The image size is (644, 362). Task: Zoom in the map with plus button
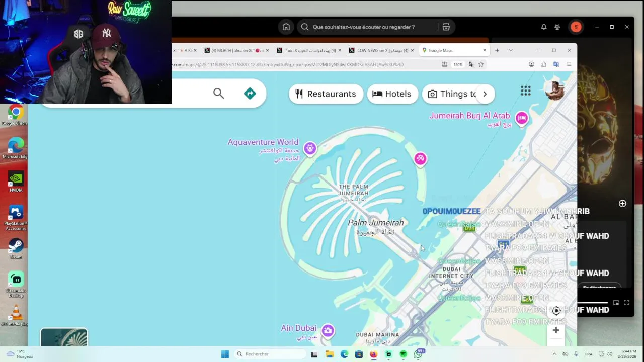(556, 330)
